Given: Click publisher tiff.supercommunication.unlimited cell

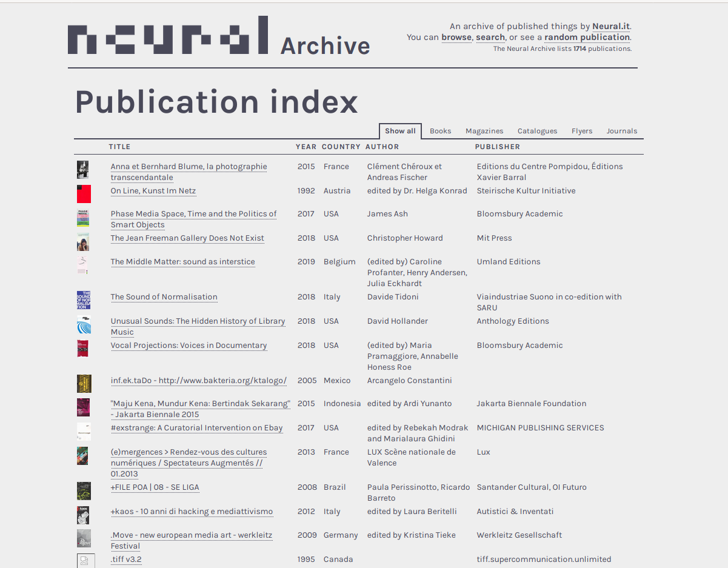Looking at the screenshot, I should [544, 560].
